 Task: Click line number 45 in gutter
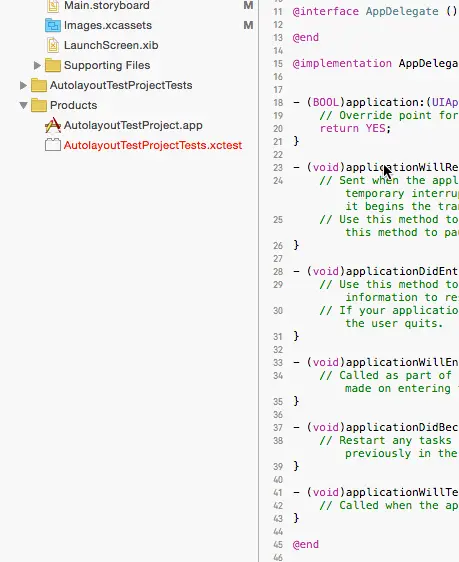tap(278, 545)
